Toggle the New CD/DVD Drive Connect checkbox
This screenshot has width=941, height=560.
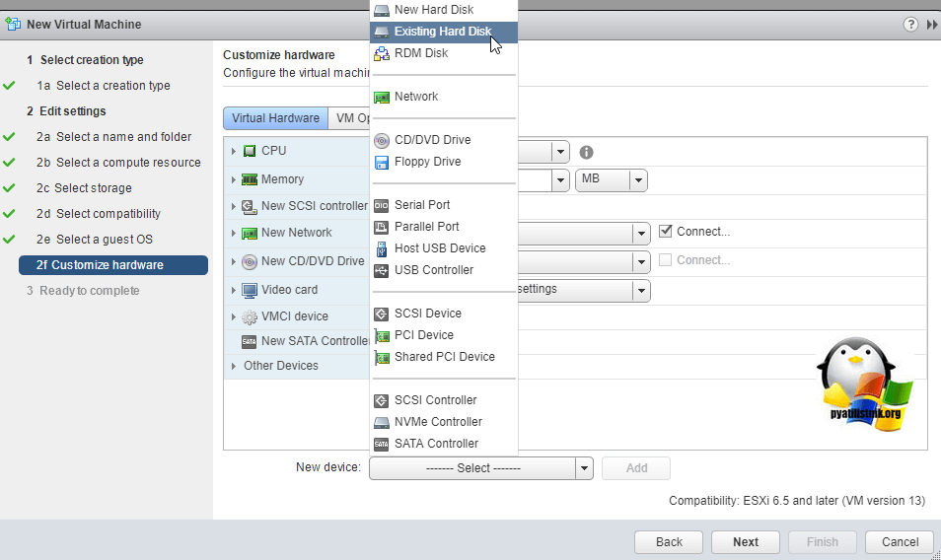[667, 260]
